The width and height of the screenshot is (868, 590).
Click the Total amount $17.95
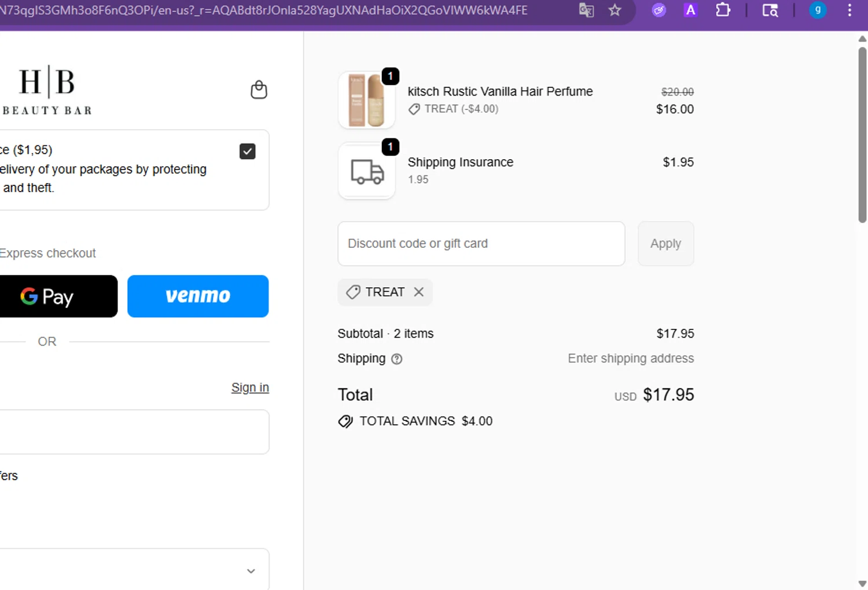(x=668, y=395)
